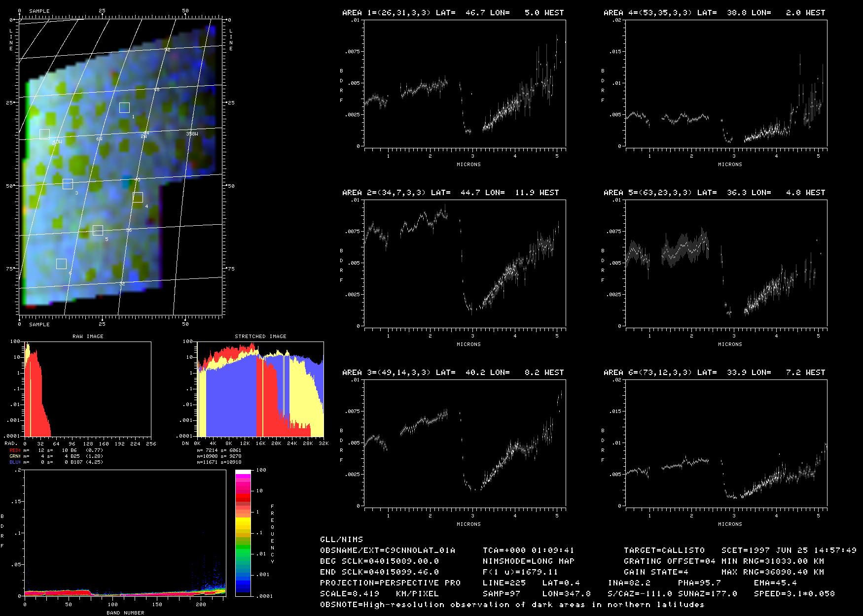Viewport: 863px width, 616px height.
Task: Click the 'GAIN STATE=4' field
Action: tap(656, 572)
